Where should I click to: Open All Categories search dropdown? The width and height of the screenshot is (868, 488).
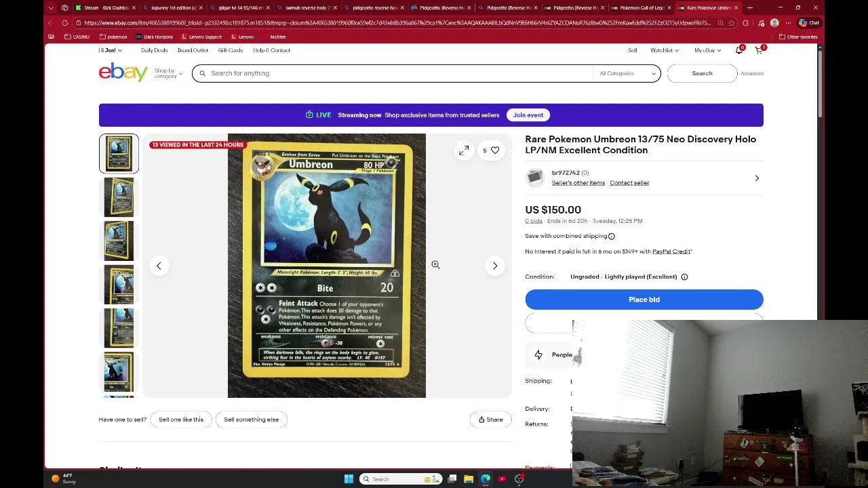click(x=627, y=73)
